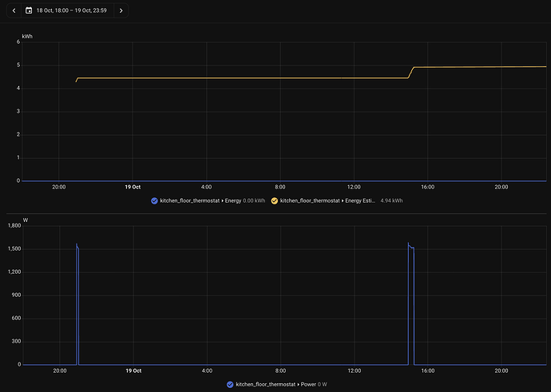Toggle the Power series checkbox
Image resolution: width=551 pixels, height=392 pixels.
(230, 385)
